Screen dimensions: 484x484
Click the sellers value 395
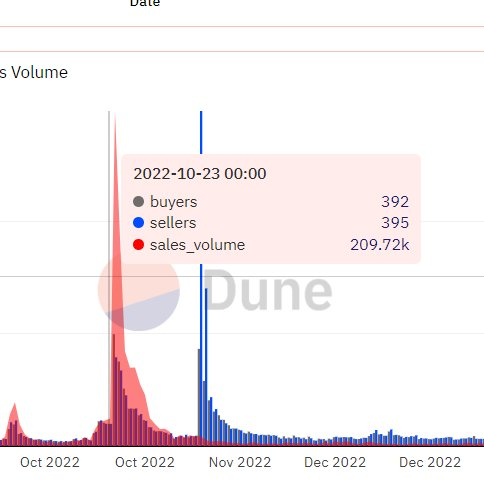395,223
